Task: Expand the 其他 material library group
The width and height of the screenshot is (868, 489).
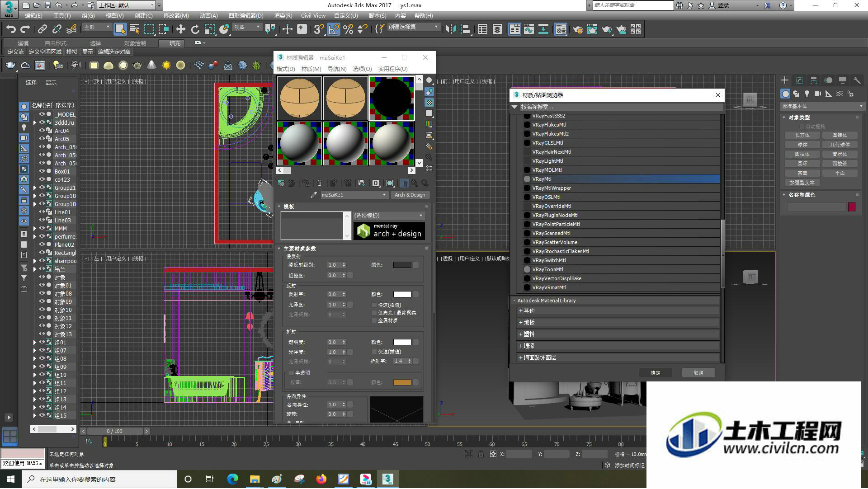Action: [521, 310]
